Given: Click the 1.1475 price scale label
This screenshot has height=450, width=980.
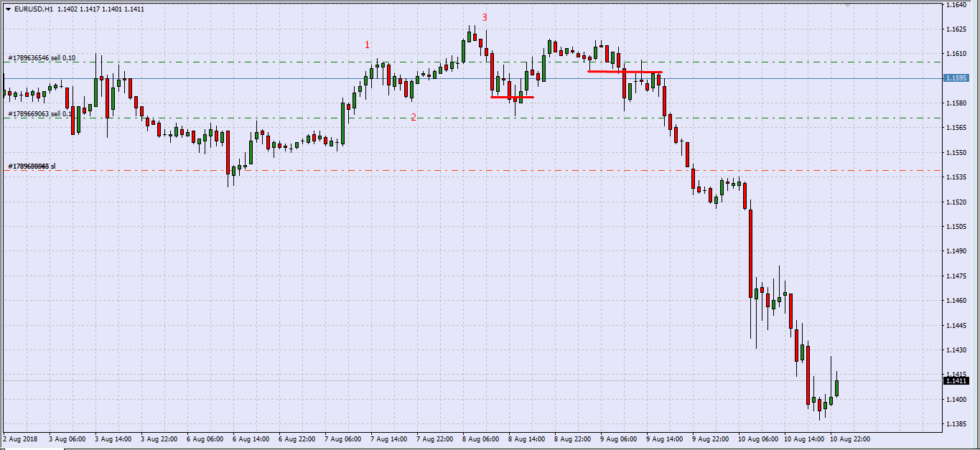Looking at the screenshot, I should [x=956, y=276].
